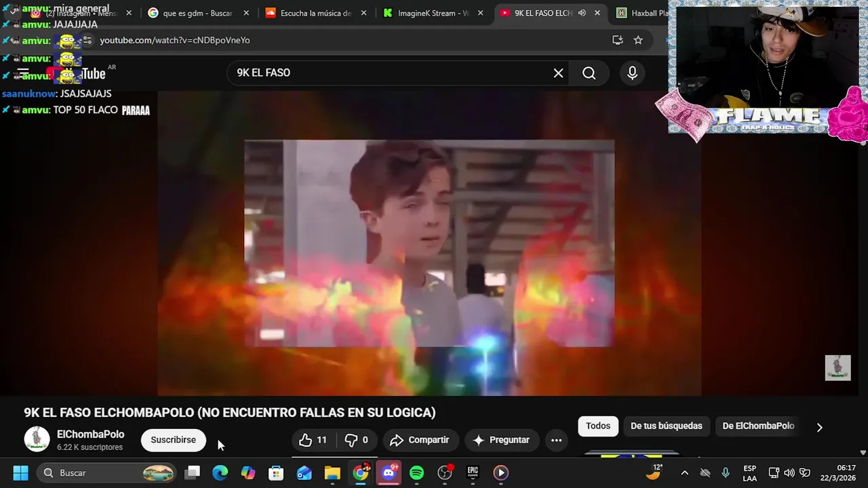Open Discord from taskbar

pyautogui.click(x=389, y=472)
